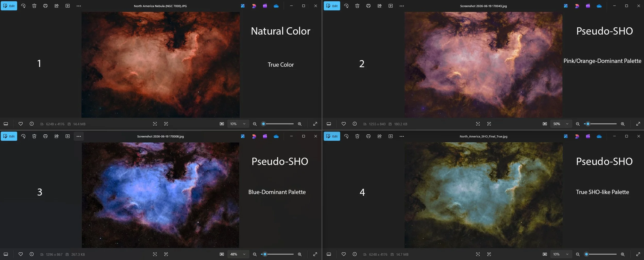644x260 pixels.
Task: Open OneDrive from North_America_SHO_Final_True.jpg window
Action: pos(599,136)
